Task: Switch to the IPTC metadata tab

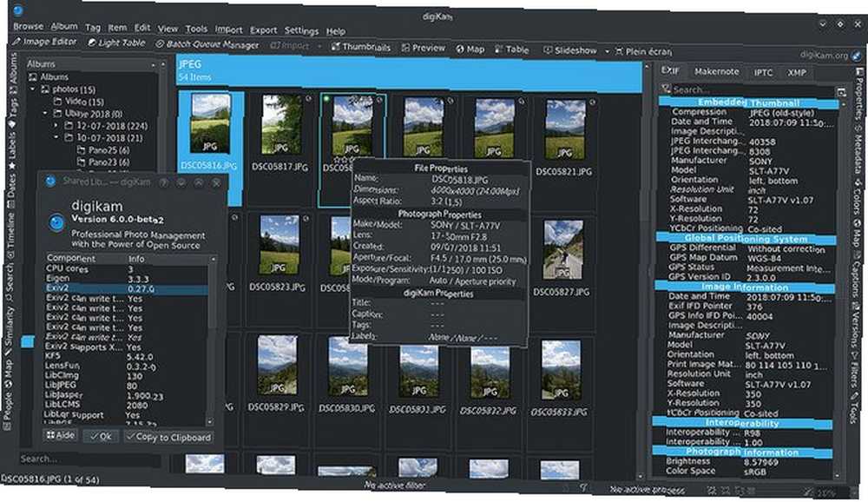Action: pos(763,72)
